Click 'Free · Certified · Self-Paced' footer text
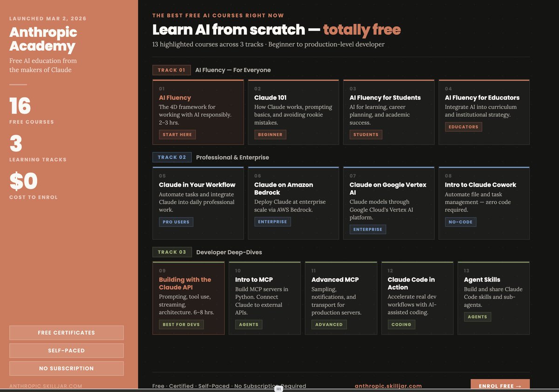The image size is (559, 392). [x=229, y=386]
